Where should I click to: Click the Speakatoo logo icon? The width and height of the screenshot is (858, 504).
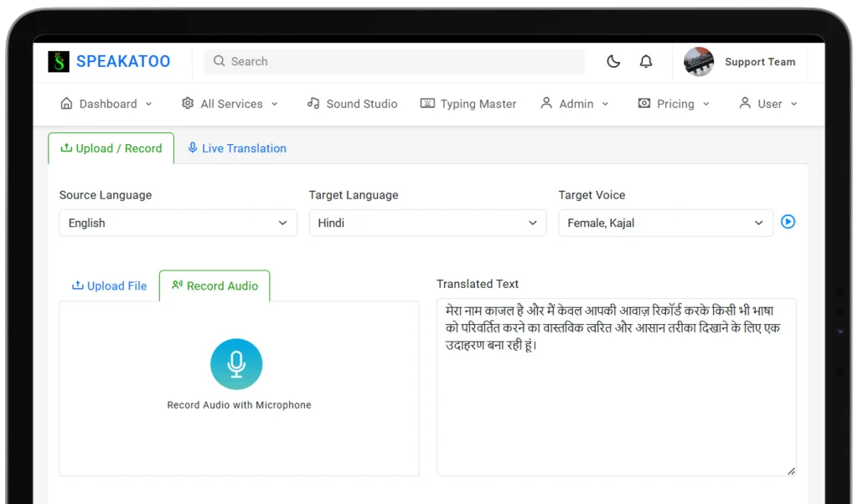point(58,60)
